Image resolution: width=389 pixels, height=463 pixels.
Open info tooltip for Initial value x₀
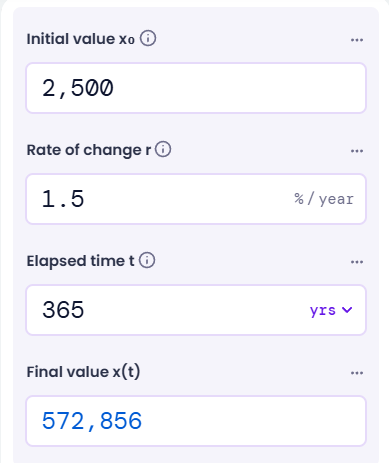[x=148, y=38]
